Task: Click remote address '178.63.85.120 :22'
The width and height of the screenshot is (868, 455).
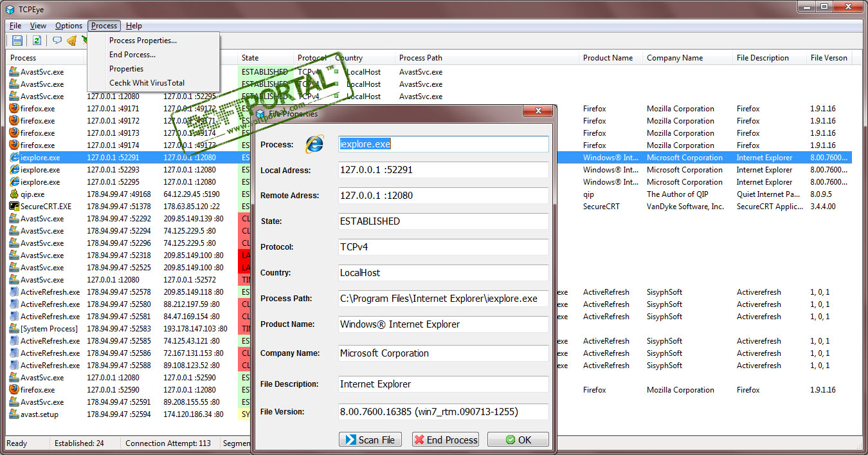Action: click(x=192, y=207)
